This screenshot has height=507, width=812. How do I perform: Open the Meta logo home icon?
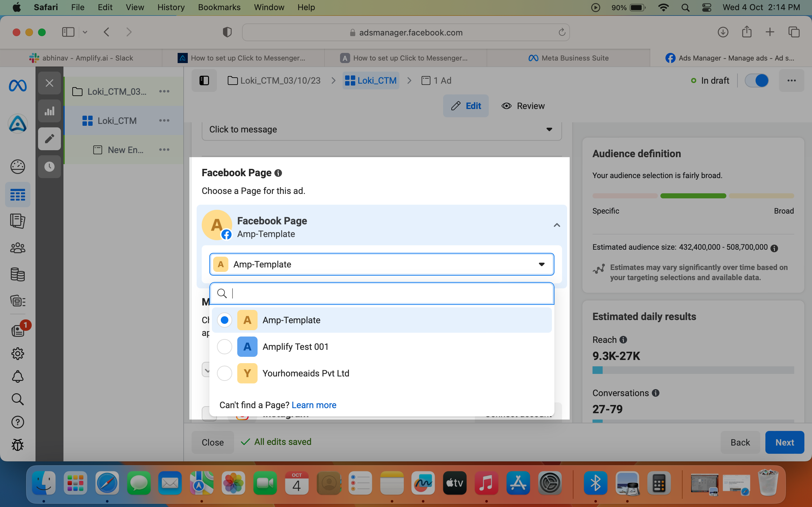pos(18,86)
